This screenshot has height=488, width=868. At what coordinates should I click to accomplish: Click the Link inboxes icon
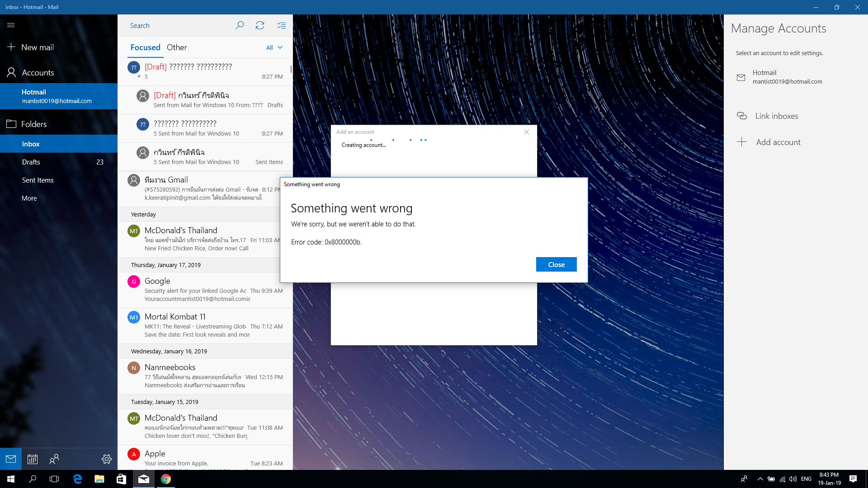(742, 116)
